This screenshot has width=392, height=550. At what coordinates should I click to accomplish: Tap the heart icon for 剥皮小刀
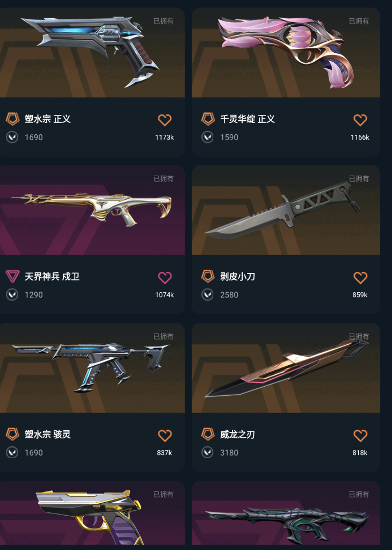360,278
